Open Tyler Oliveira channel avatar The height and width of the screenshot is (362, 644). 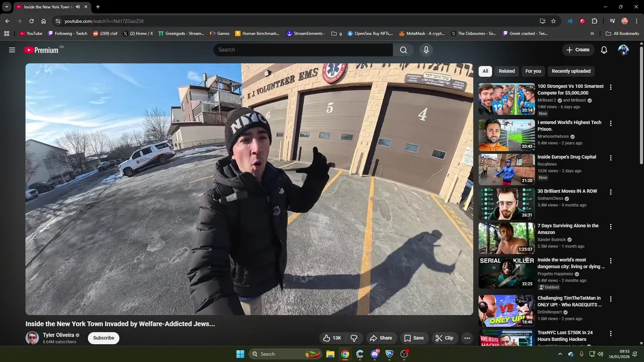(32, 338)
